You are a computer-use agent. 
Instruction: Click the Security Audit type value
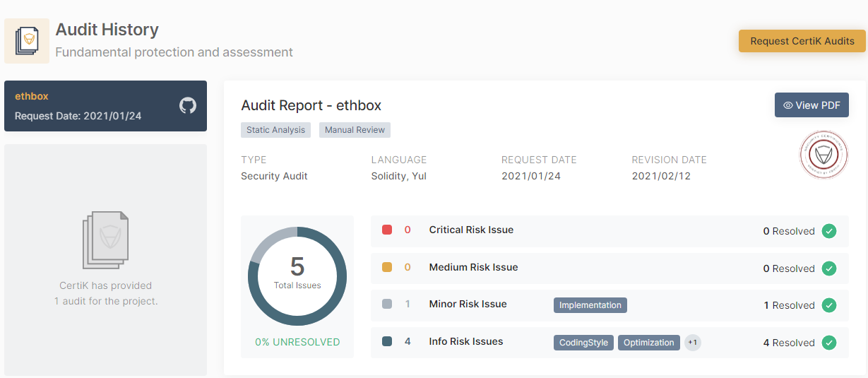click(274, 176)
